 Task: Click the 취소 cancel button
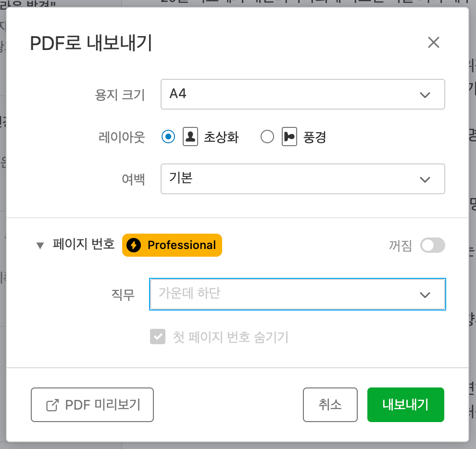point(330,405)
